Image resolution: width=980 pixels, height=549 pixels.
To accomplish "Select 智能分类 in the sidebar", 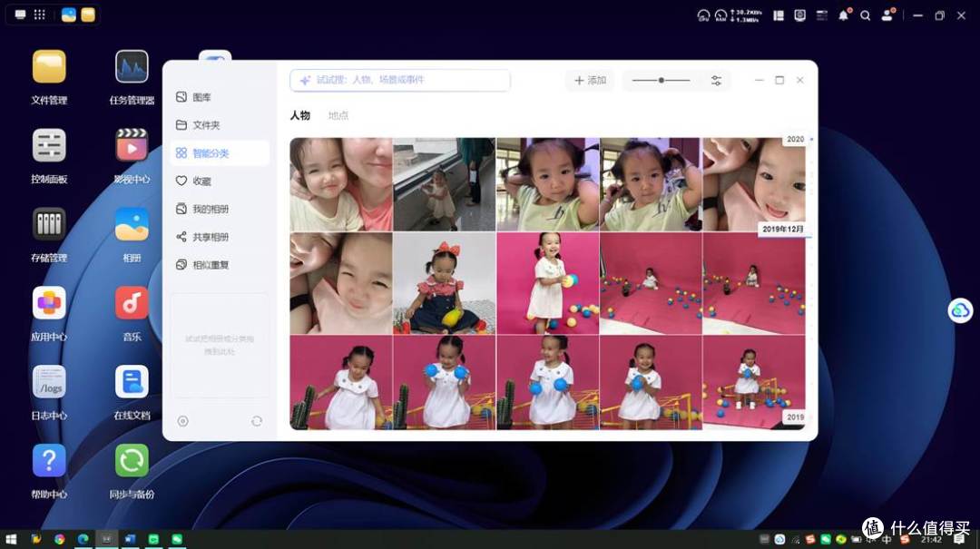I will point(220,153).
